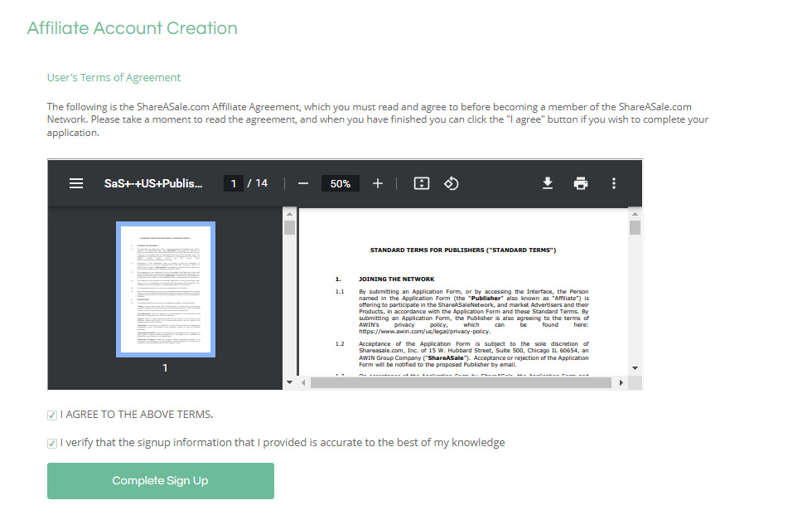
Task: Click the zoom in plus icon
Action: tap(378, 183)
